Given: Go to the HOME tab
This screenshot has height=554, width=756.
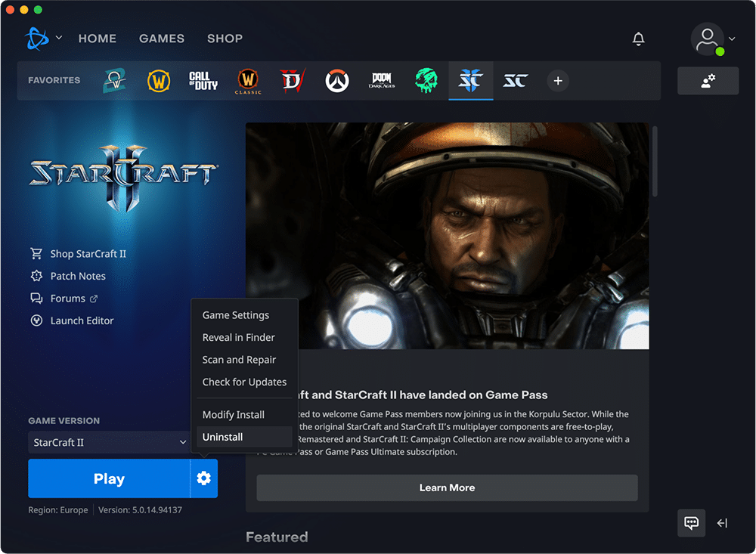Looking at the screenshot, I should [98, 39].
